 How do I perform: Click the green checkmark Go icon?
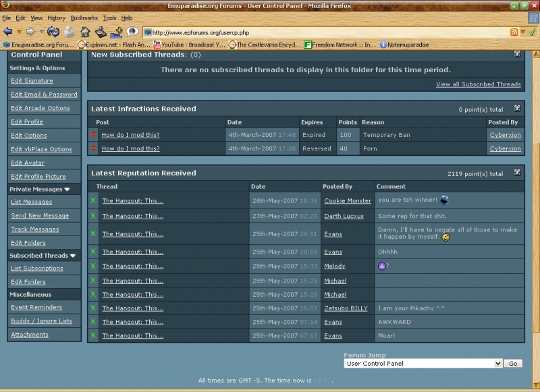pos(533,32)
